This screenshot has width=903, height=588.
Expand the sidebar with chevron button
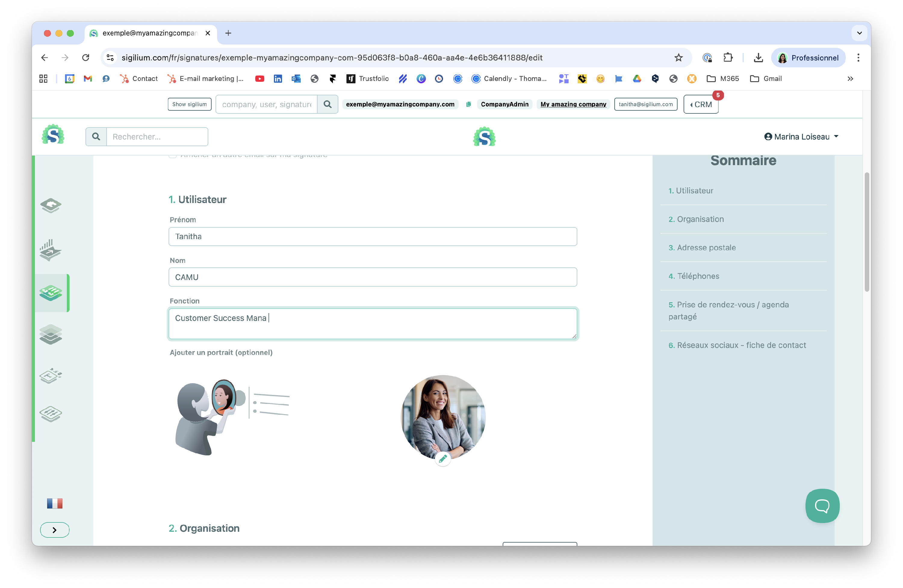coord(55,530)
